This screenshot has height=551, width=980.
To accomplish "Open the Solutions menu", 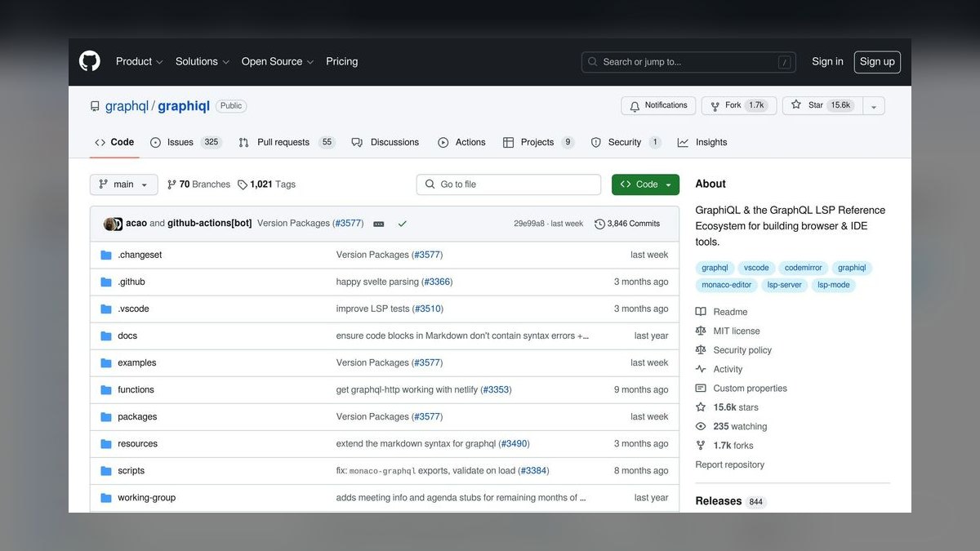I will (x=203, y=61).
